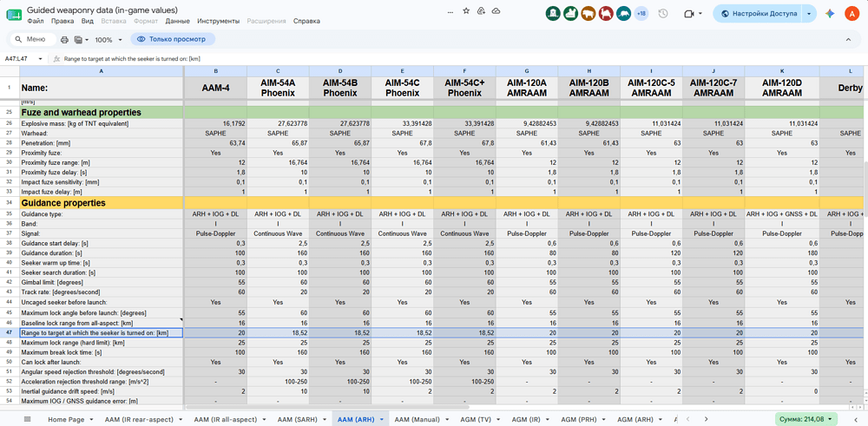Open the first green anonymous viewer avatar

[553, 14]
